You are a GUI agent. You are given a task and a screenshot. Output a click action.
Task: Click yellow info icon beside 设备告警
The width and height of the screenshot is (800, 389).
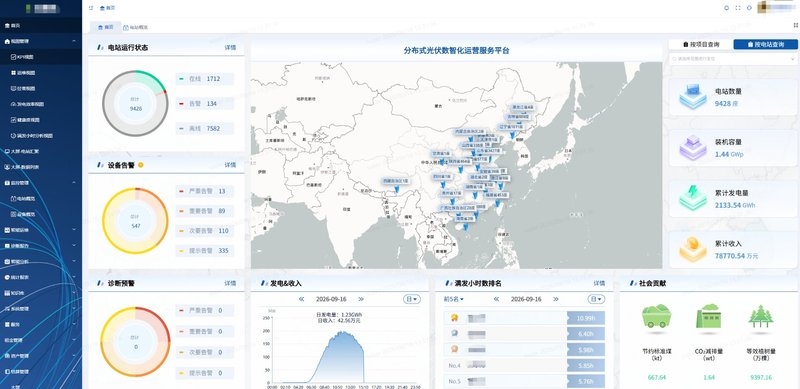(140, 165)
